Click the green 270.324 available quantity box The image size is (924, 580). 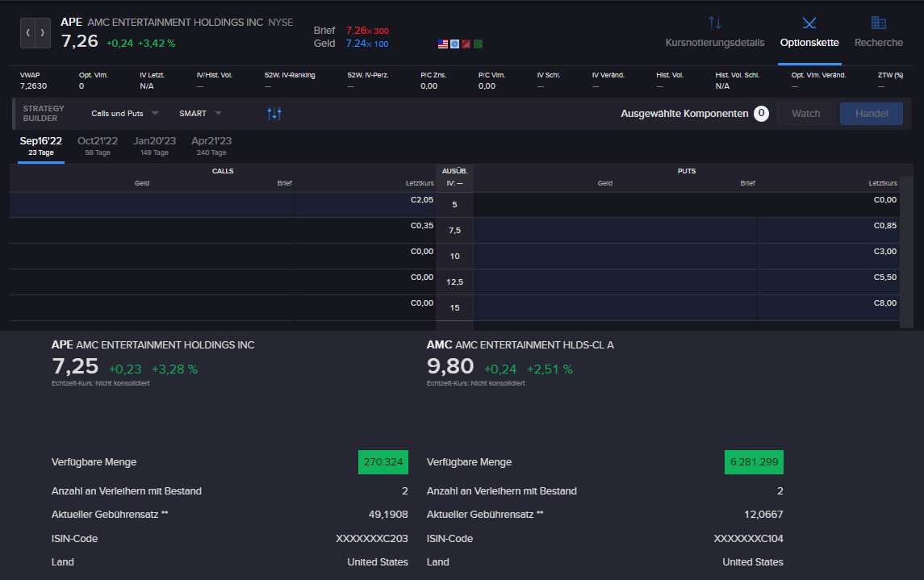point(383,462)
